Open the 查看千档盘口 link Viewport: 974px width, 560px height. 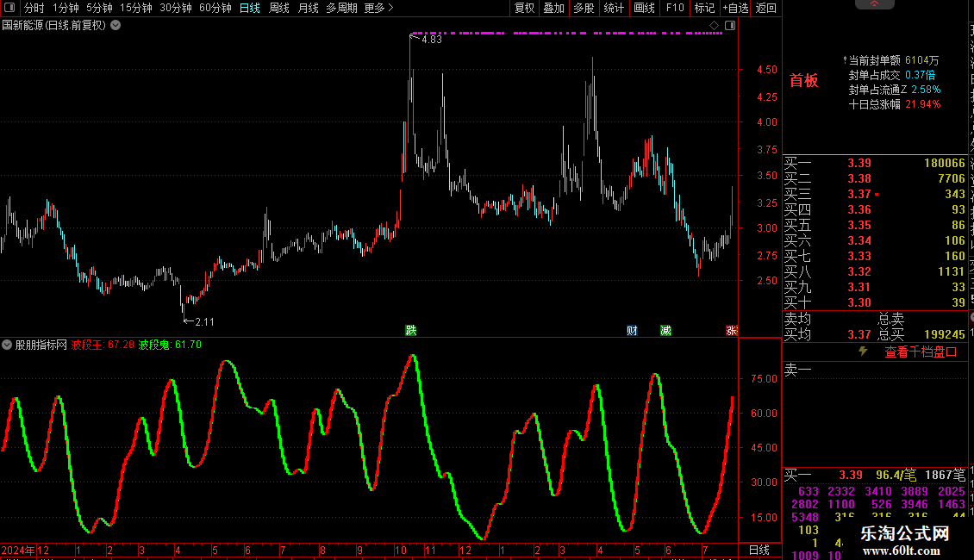click(x=921, y=352)
